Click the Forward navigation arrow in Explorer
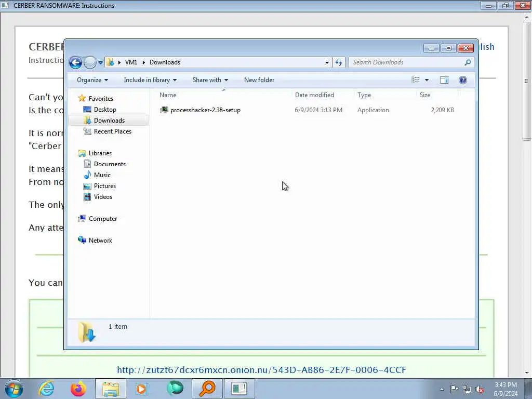 [x=90, y=62]
